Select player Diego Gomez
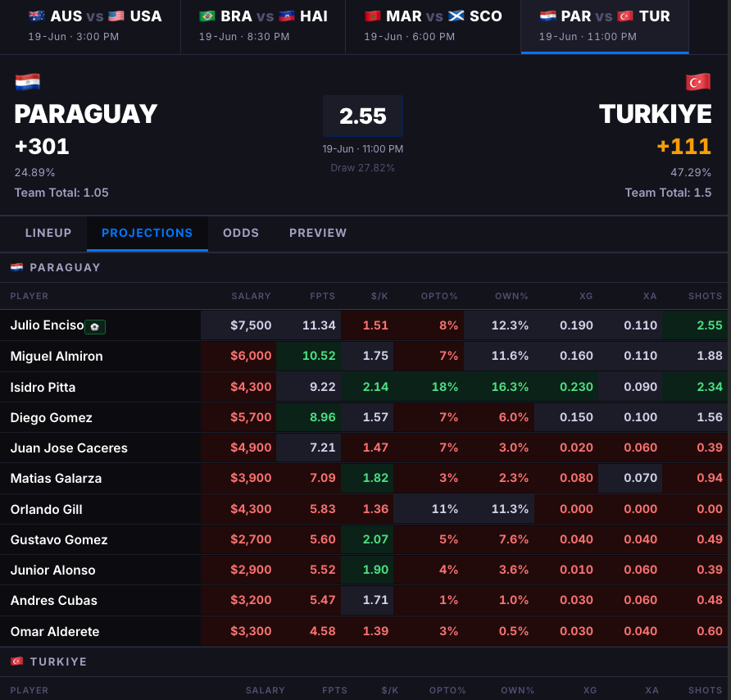The width and height of the screenshot is (731, 700). pyautogui.click(x=52, y=417)
